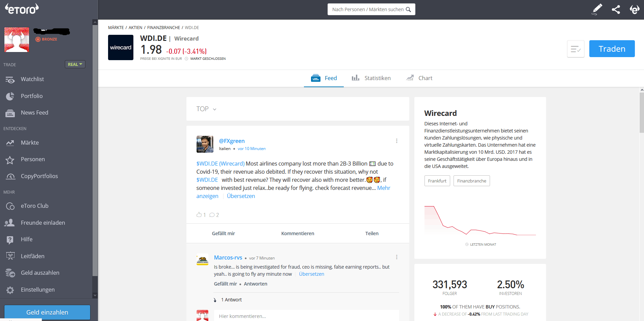Viewport: 644px width, 321px height.
Task: Click the search field for markets
Action: (x=371, y=9)
